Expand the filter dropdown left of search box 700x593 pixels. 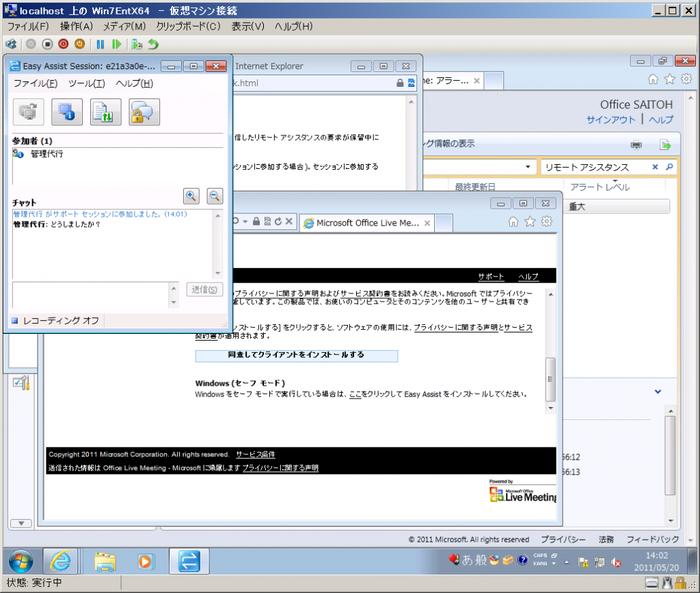tap(529, 167)
